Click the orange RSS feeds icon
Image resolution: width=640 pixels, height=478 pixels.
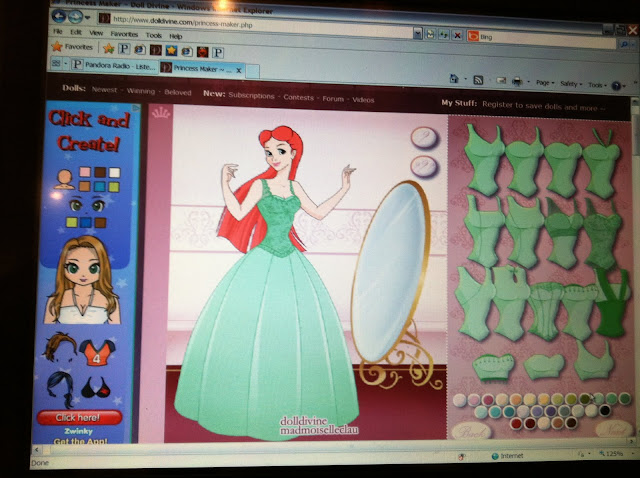point(478,80)
